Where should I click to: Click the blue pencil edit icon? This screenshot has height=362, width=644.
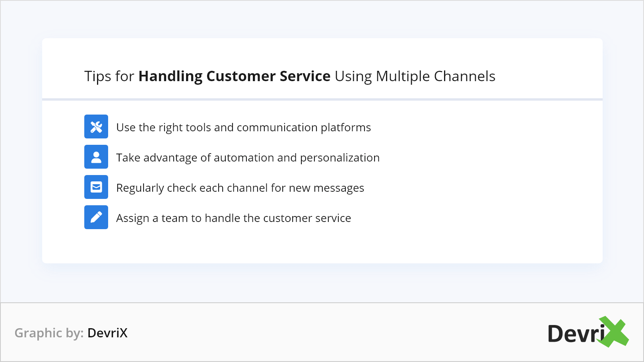pos(96,217)
